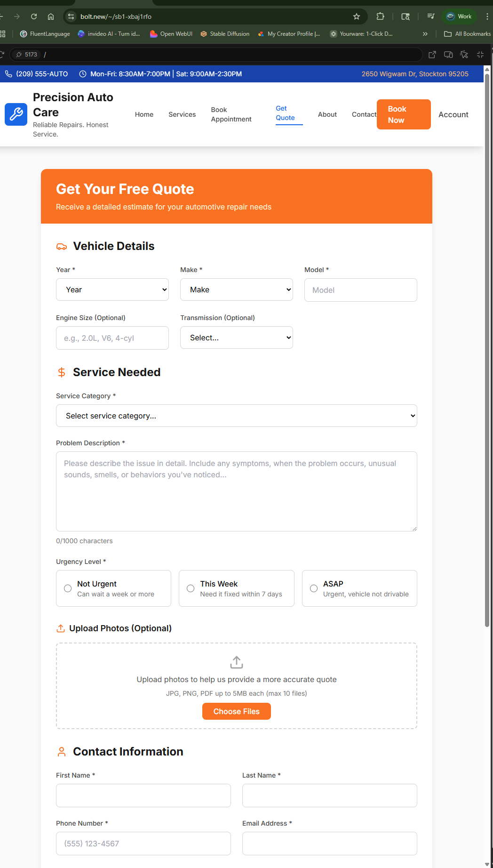Click the Email Address input field
493x868 pixels.
pyautogui.click(x=330, y=844)
